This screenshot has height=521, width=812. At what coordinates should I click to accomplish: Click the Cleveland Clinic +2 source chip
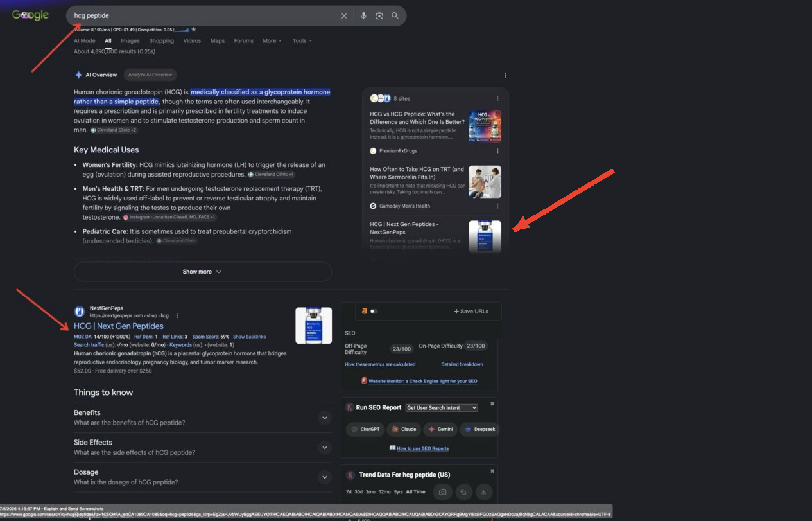point(114,130)
